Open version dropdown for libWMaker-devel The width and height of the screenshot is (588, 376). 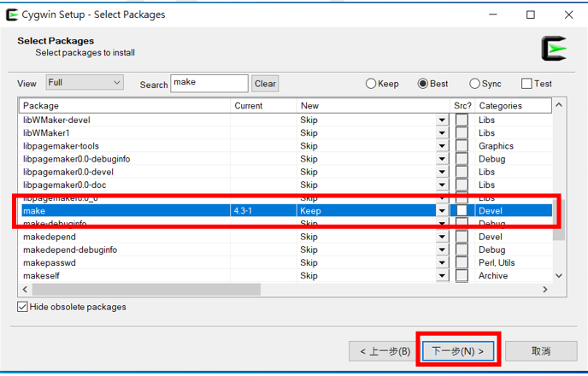point(442,120)
